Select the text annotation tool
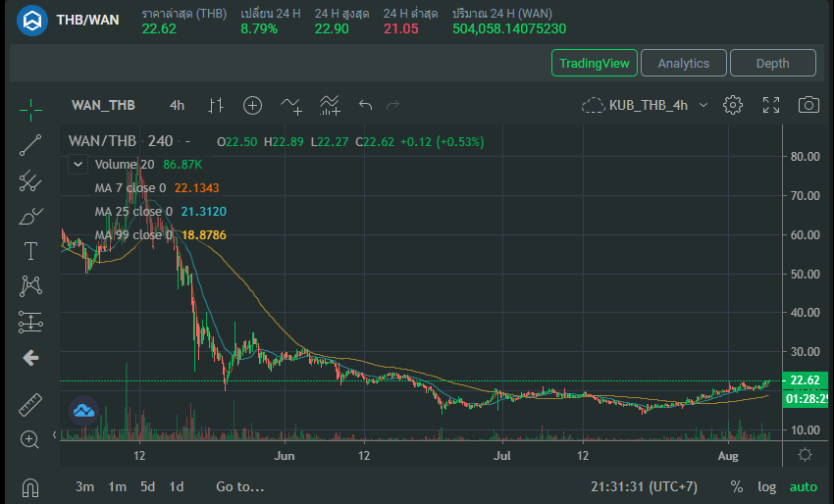This screenshot has height=504, width=834. pos(30,251)
